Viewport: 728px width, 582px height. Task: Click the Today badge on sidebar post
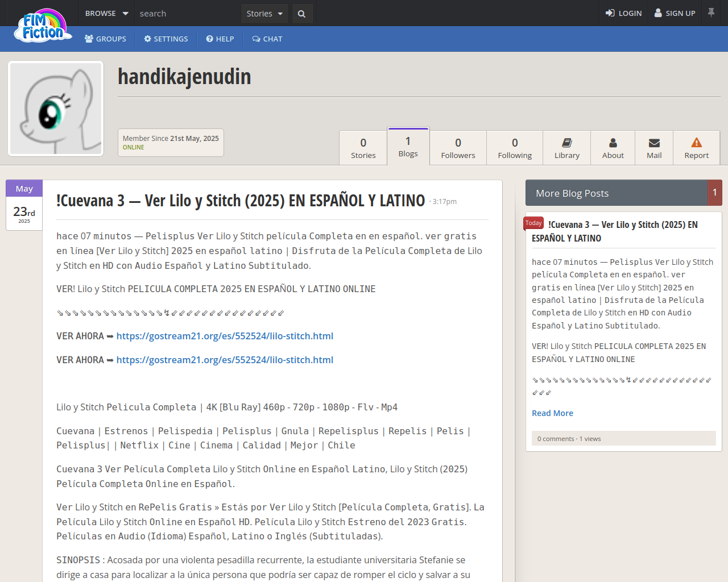pos(533,223)
